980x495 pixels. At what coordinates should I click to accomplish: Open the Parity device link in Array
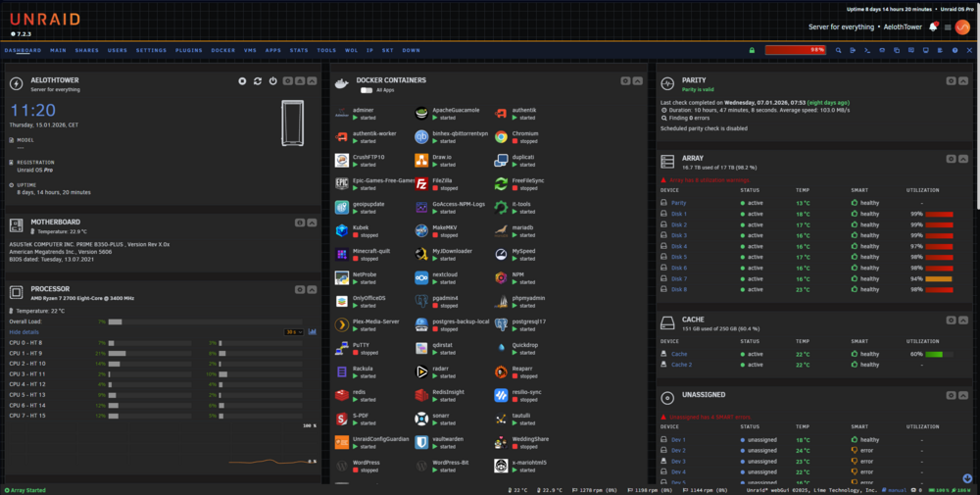pos(679,203)
